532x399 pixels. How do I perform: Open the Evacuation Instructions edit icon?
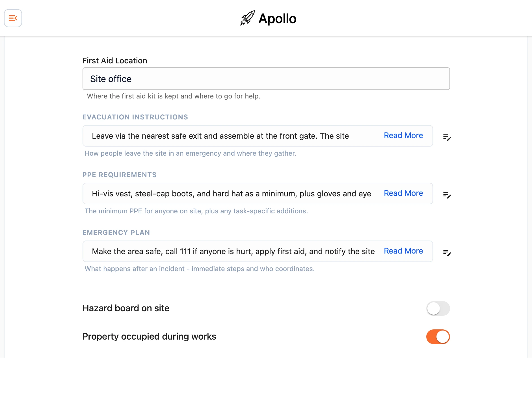coord(447,137)
